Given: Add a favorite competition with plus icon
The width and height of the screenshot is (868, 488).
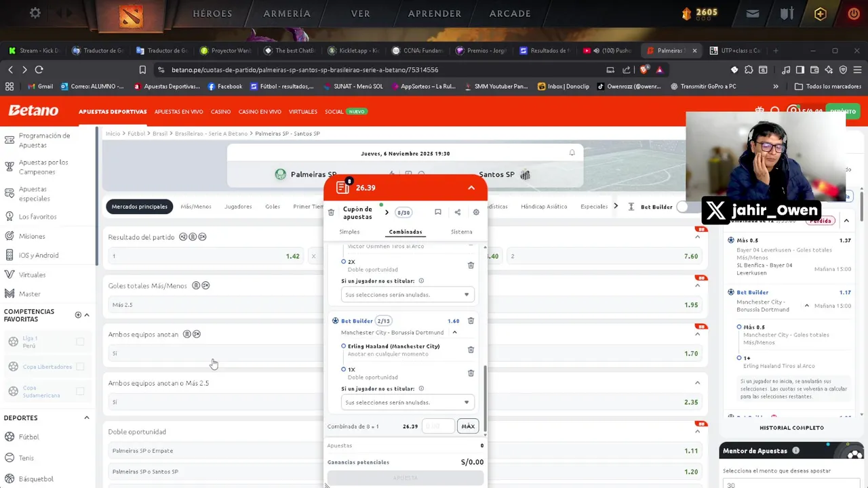Looking at the screenshot, I should (78, 315).
